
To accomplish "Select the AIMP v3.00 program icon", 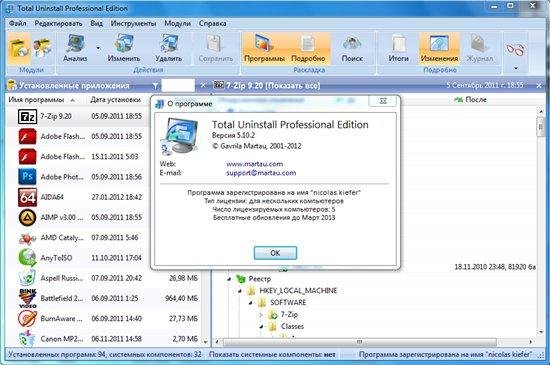I will click(27, 217).
